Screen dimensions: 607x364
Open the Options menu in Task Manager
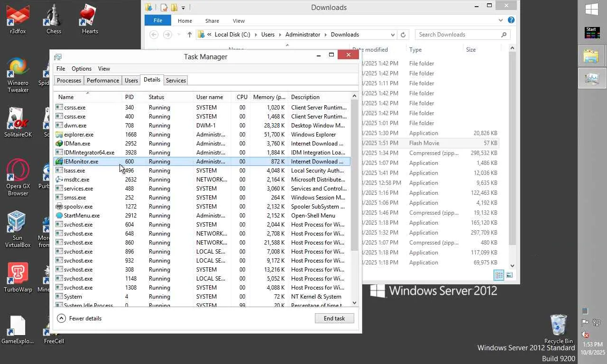82,69
